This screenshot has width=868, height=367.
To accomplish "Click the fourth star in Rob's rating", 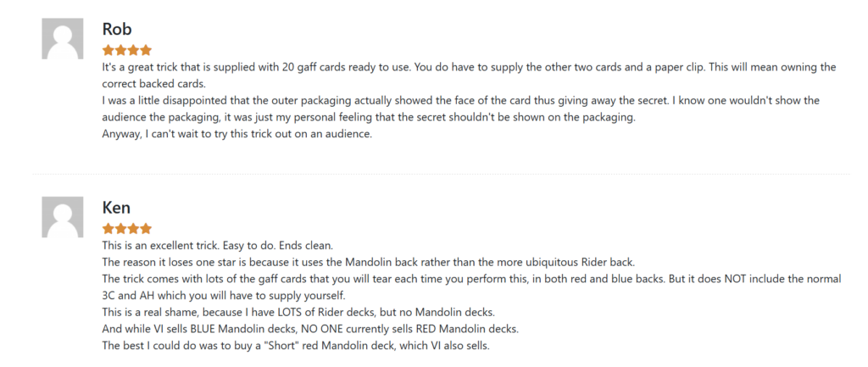I will pos(146,50).
